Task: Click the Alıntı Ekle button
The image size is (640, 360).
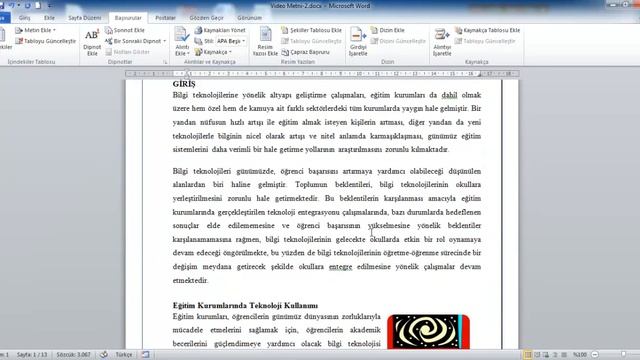Action: (182, 42)
